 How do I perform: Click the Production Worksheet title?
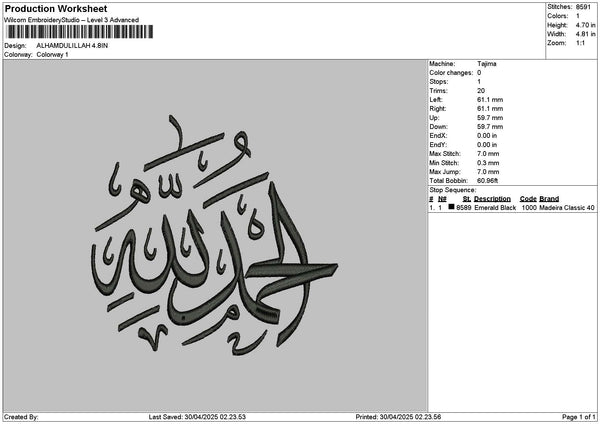click(56, 8)
